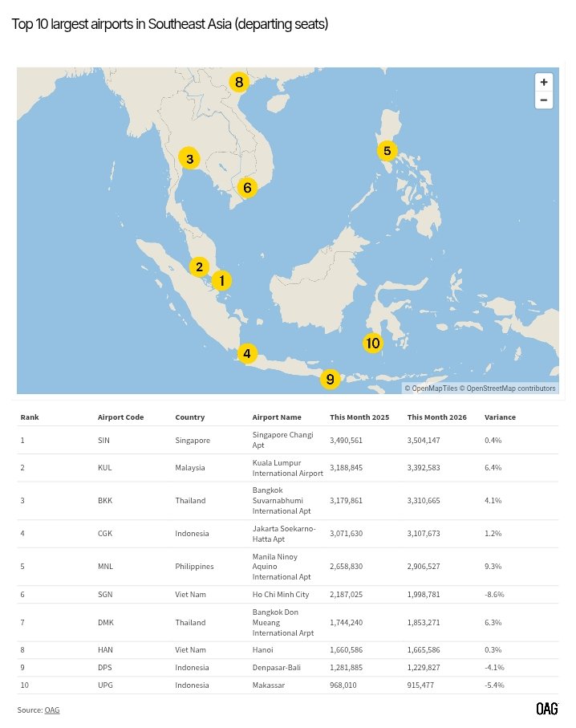
Task: Select the HAN airport code cell
Action: 105,650
